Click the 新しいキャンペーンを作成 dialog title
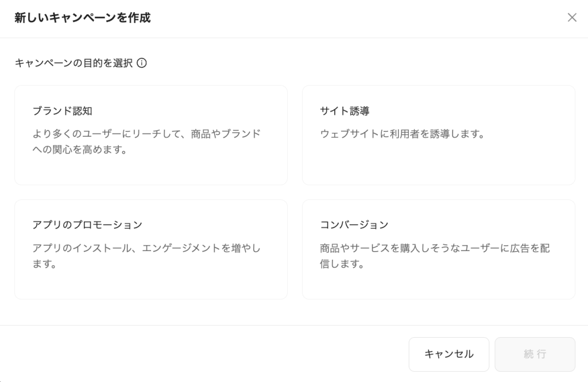The height and width of the screenshot is (382, 588). [83, 18]
